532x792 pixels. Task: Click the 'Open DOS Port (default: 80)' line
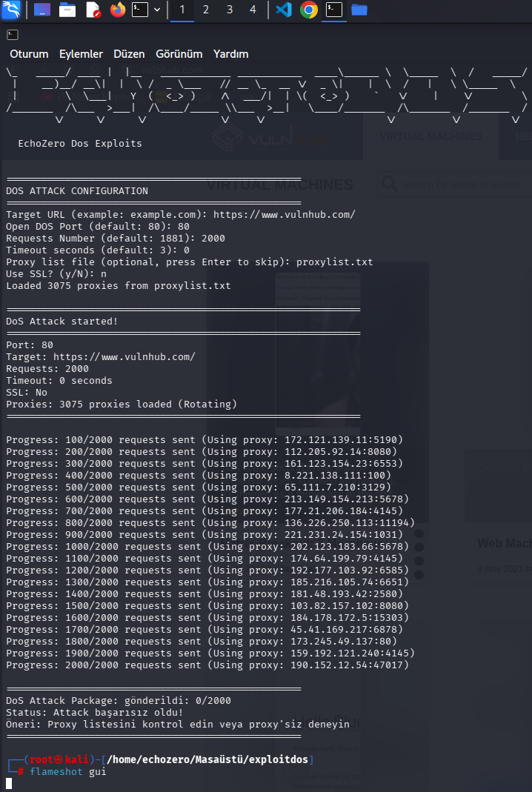pyautogui.click(x=98, y=226)
